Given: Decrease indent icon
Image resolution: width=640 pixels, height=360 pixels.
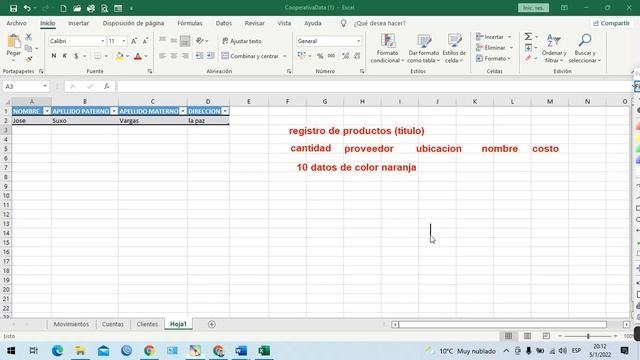Looking at the screenshot, I should coord(199,56).
